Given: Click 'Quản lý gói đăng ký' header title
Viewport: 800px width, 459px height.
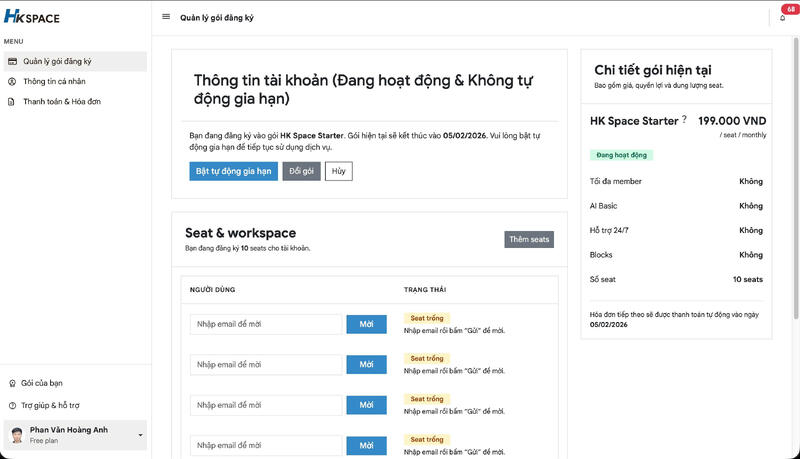Looking at the screenshot, I should [217, 18].
